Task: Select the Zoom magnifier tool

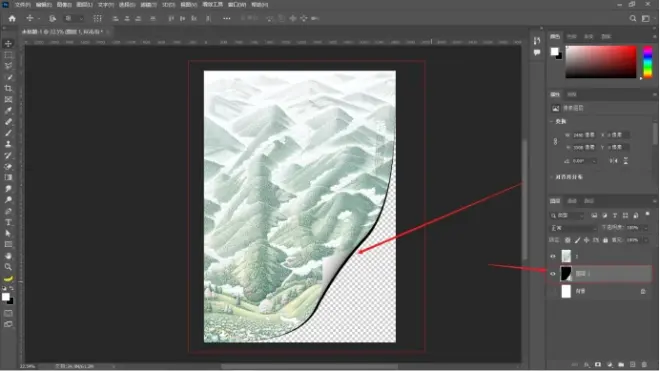Action: (8, 267)
